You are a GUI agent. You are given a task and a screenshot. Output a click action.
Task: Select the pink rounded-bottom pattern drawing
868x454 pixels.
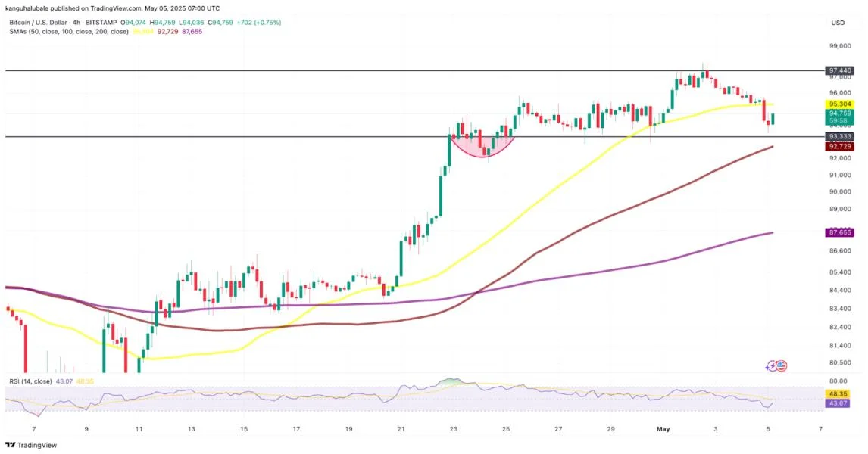click(x=483, y=147)
